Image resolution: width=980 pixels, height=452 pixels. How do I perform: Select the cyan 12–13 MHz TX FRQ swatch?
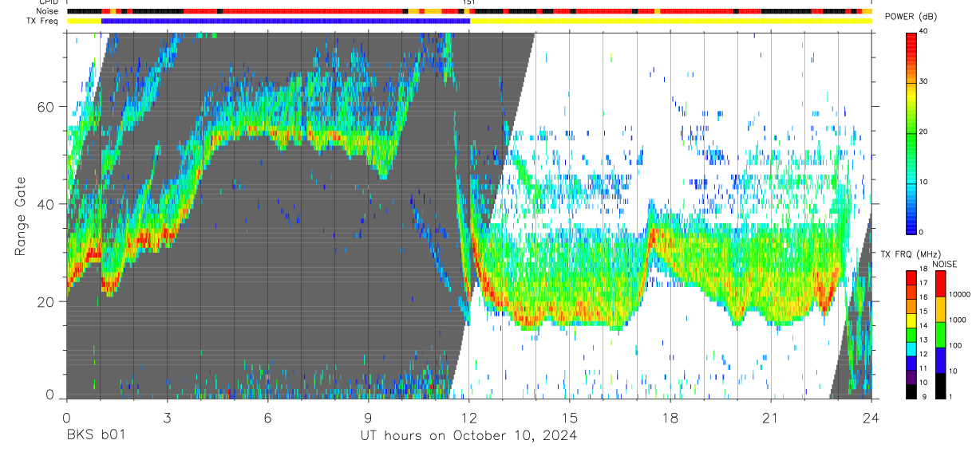[x=911, y=348]
